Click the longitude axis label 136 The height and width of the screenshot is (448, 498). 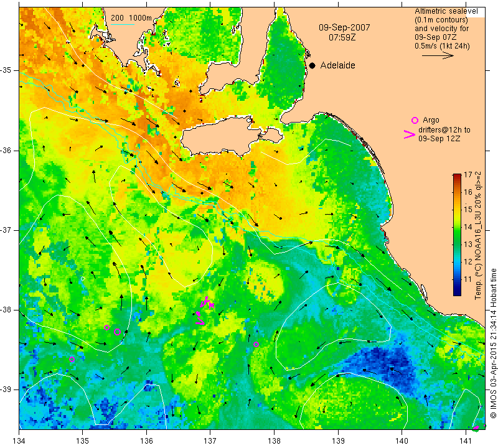(x=146, y=441)
